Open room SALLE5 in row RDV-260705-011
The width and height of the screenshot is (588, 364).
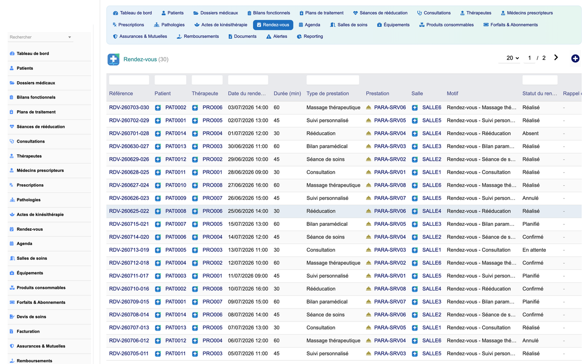pyautogui.click(x=432, y=354)
